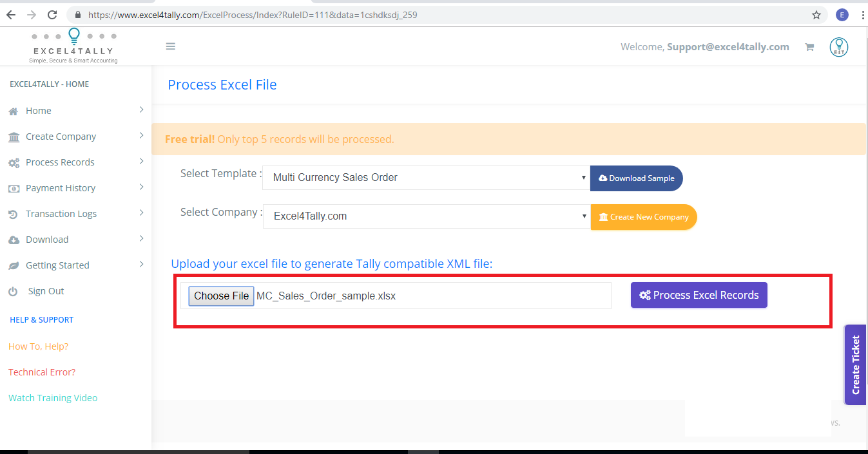Open the Chrome profile avatar
This screenshot has width=868, height=454.
[x=842, y=15]
